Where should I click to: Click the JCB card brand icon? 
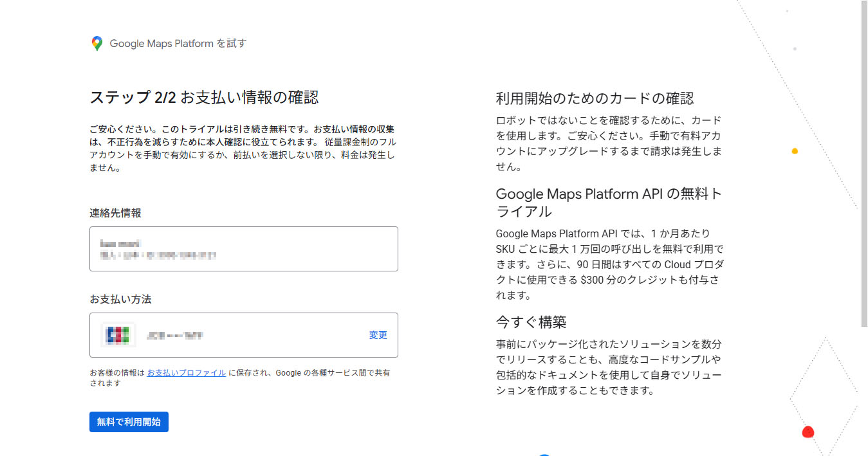coord(118,335)
